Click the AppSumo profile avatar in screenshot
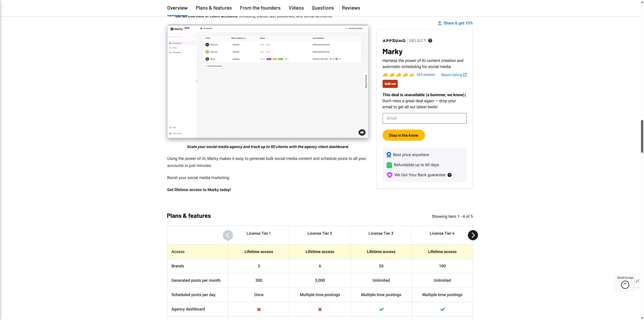The height and width of the screenshot is (320, 644). pyautogui.click(x=207, y=45)
